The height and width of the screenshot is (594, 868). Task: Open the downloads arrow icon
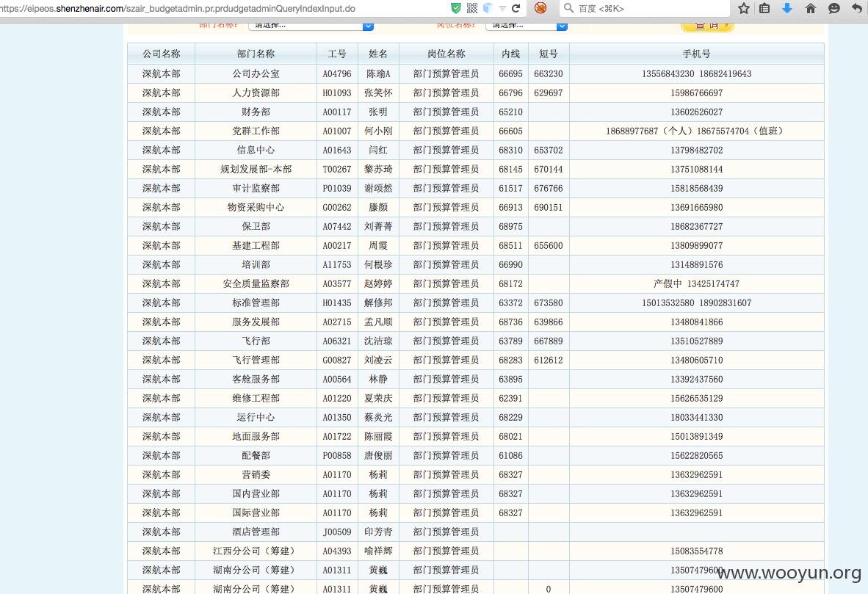click(786, 8)
